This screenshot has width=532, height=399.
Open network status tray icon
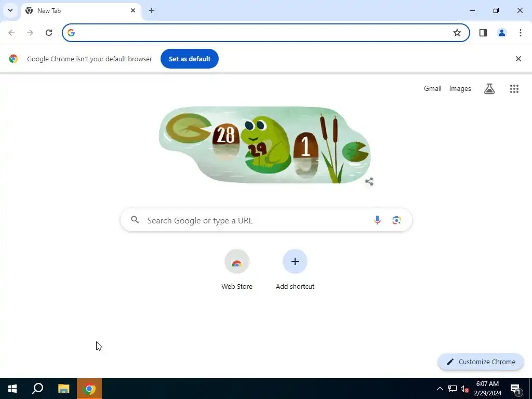pos(453,389)
